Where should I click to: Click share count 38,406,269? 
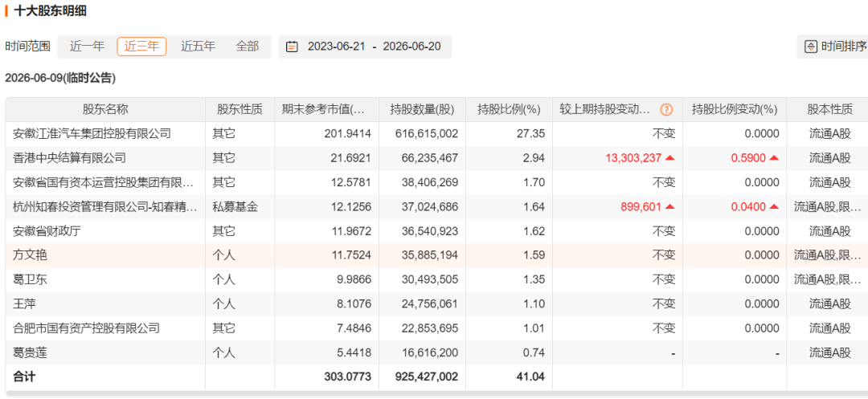[429, 182]
